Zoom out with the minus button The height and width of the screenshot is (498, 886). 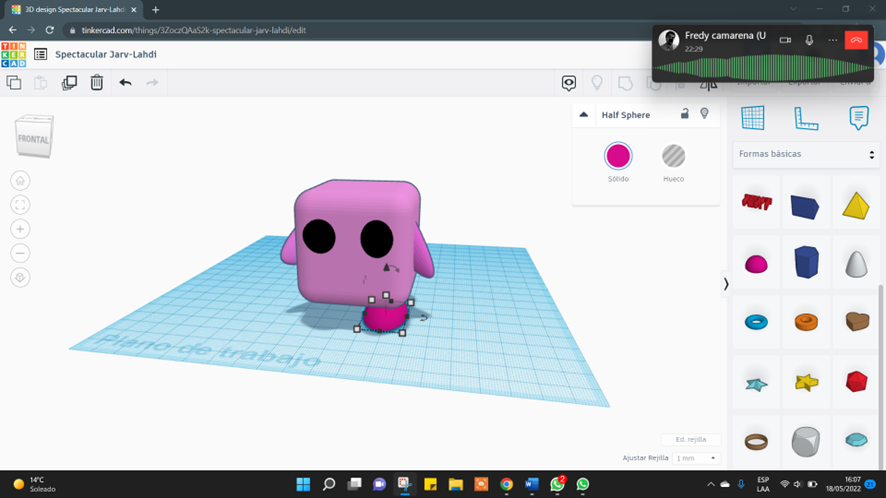coord(20,253)
